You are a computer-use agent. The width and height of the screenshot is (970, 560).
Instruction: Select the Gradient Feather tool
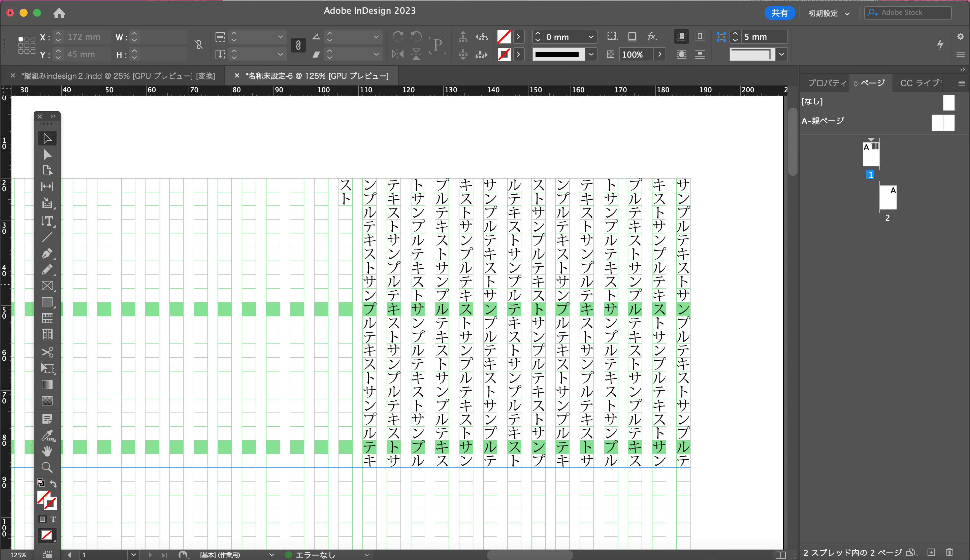tap(47, 401)
